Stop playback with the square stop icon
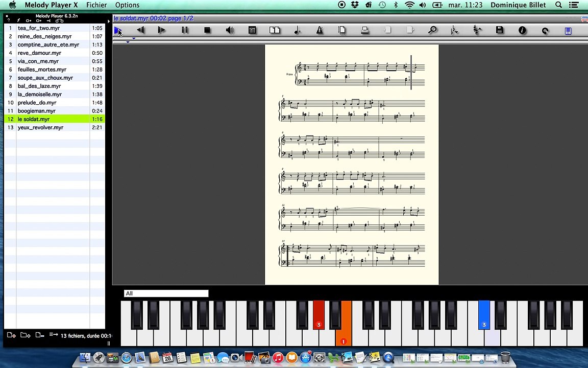 click(207, 30)
